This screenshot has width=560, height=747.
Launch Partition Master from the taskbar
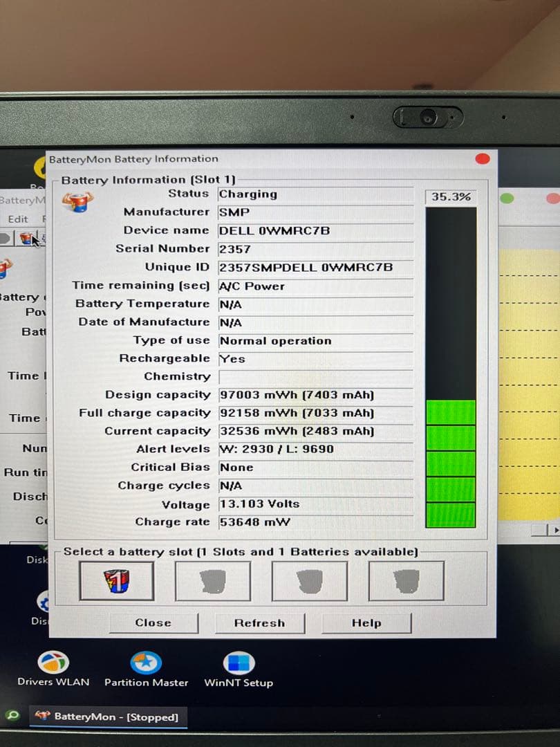point(146,661)
